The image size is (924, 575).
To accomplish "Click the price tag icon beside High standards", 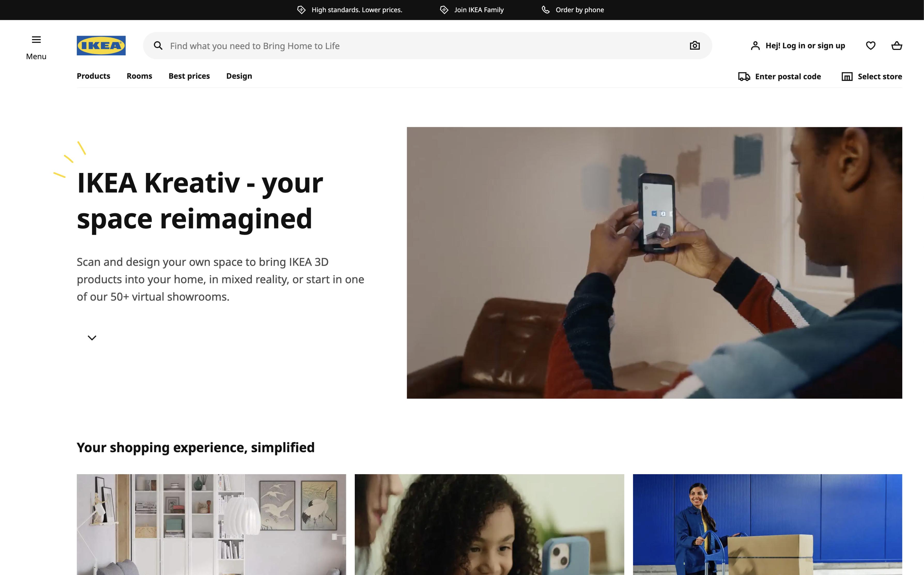I will pos(302,10).
